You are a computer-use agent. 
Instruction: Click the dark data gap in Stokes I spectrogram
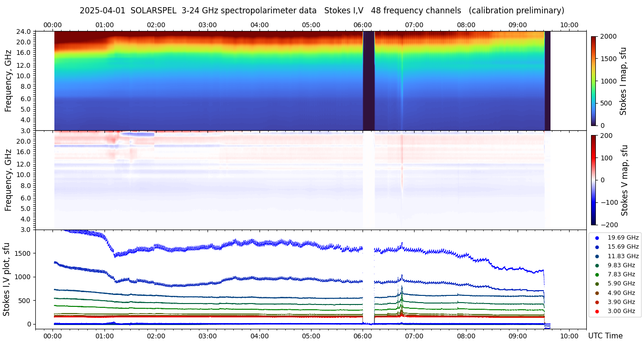click(x=368, y=81)
